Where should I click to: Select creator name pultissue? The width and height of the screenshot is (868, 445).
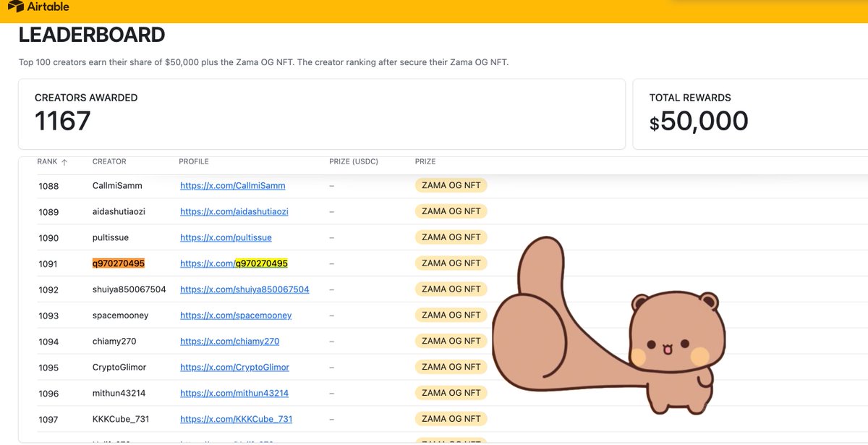point(111,238)
